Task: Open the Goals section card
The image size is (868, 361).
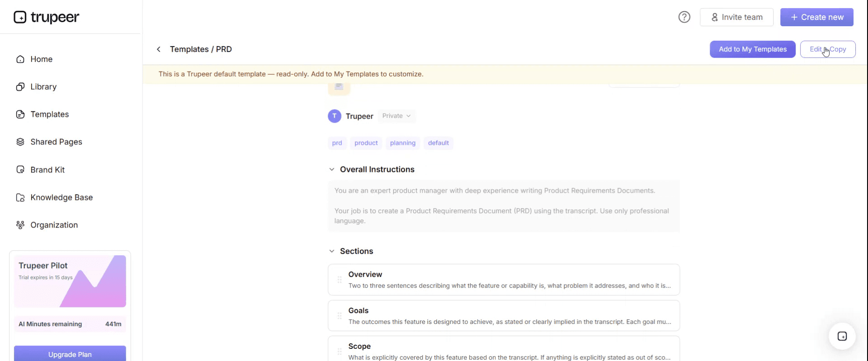Action: tap(504, 316)
